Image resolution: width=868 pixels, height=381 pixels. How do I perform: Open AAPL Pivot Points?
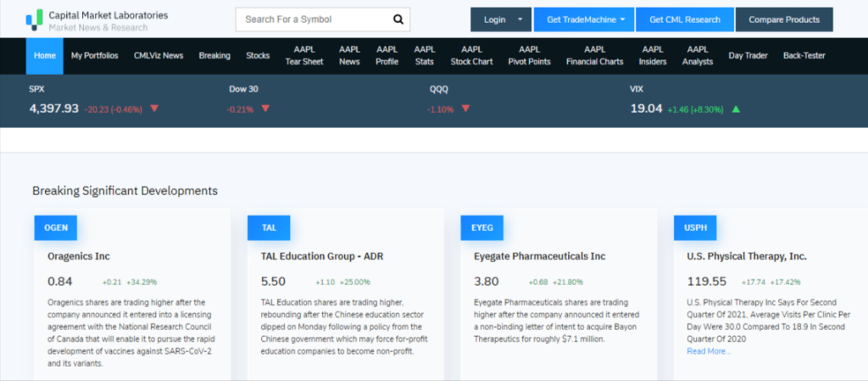click(529, 55)
